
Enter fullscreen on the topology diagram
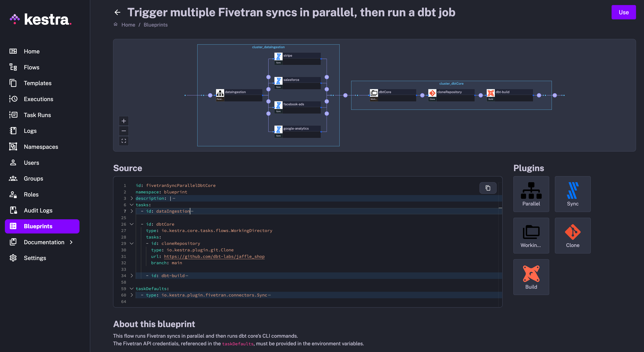tap(124, 140)
